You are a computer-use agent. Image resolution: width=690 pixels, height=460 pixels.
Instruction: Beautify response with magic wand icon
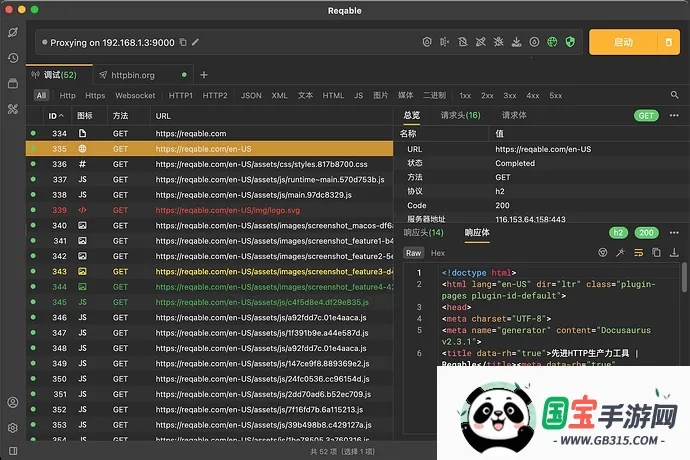tap(620, 252)
